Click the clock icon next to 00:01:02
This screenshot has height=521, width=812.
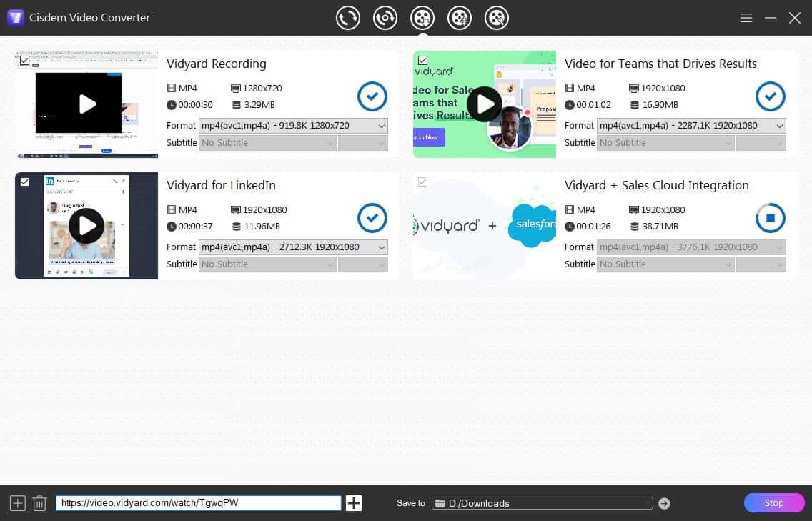[x=570, y=104]
